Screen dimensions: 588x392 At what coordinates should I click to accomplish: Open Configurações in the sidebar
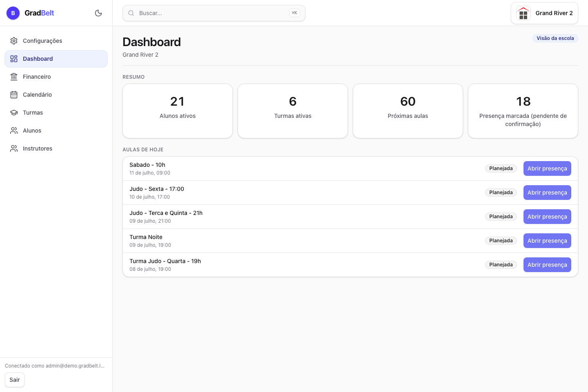pyautogui.click(x=56, y=41)
